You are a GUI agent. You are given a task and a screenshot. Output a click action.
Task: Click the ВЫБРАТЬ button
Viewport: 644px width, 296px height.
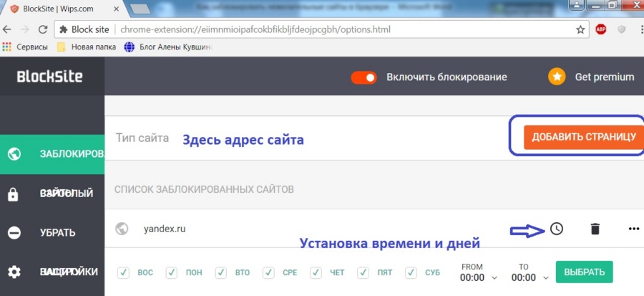pyautogui.click(x=584, y=272)
